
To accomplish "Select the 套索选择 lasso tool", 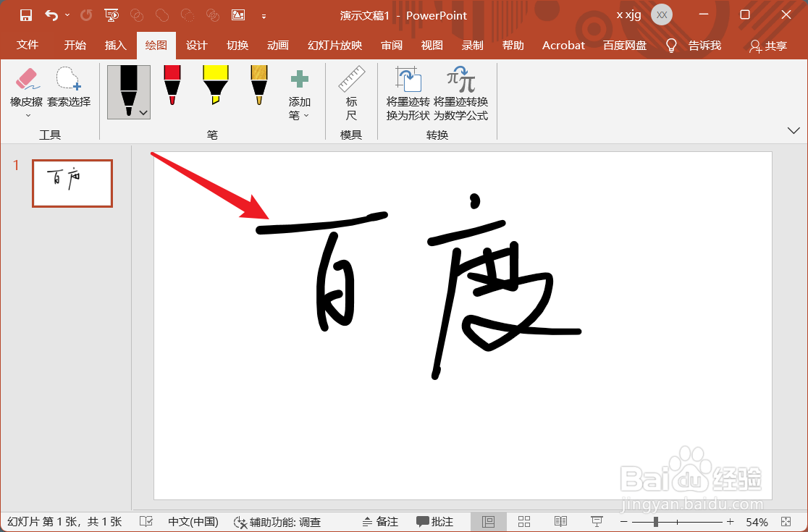I will 69,87.
